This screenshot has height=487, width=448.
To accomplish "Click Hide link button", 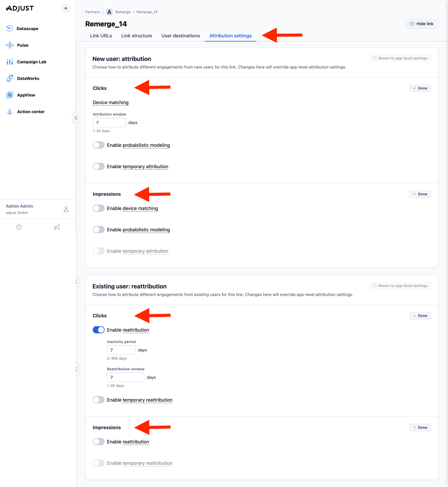I will [422, 24].
